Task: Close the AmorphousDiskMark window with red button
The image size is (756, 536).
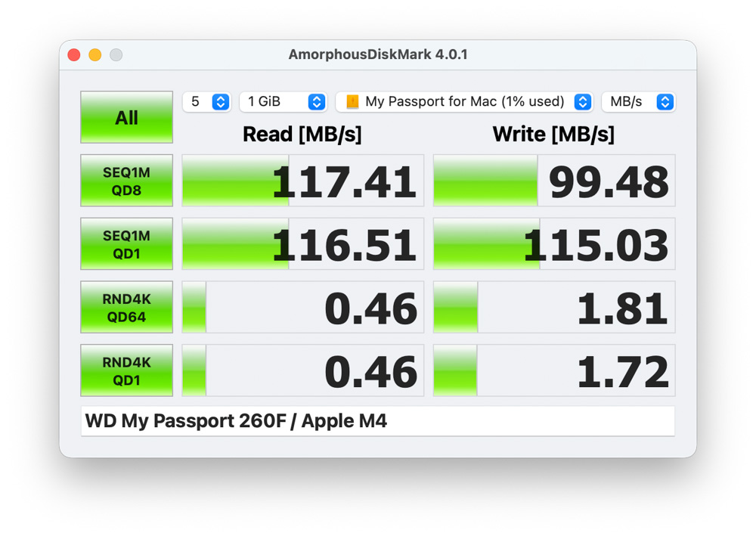Action: (74, 55)
